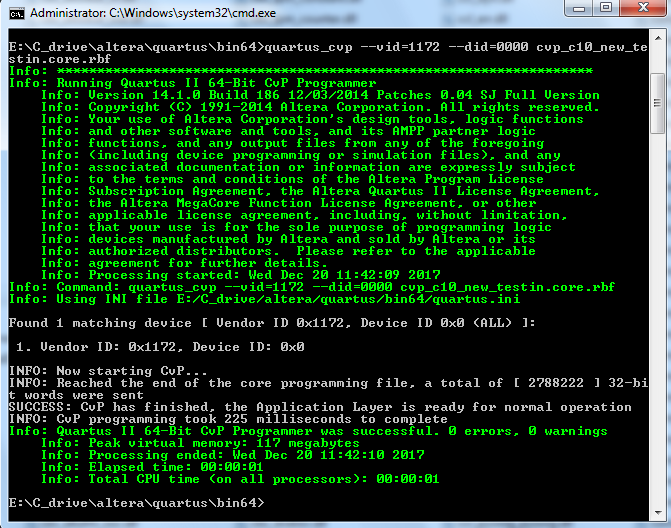
Task: Click the 'Processing ended: Wed Dec 20 11:42:10 2017' line
Action: [x=233, y=454]
